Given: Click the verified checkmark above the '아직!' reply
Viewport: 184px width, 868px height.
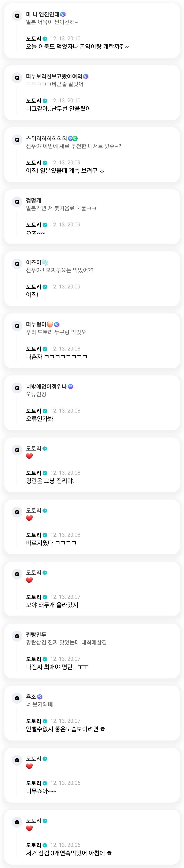Looking at the screenshot, I should [x=45, y=287].
